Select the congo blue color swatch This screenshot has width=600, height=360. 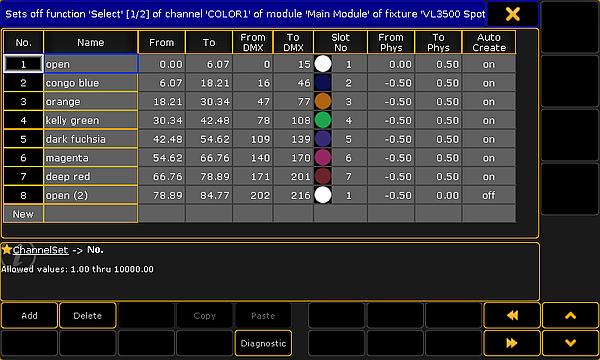click(323, 83)
